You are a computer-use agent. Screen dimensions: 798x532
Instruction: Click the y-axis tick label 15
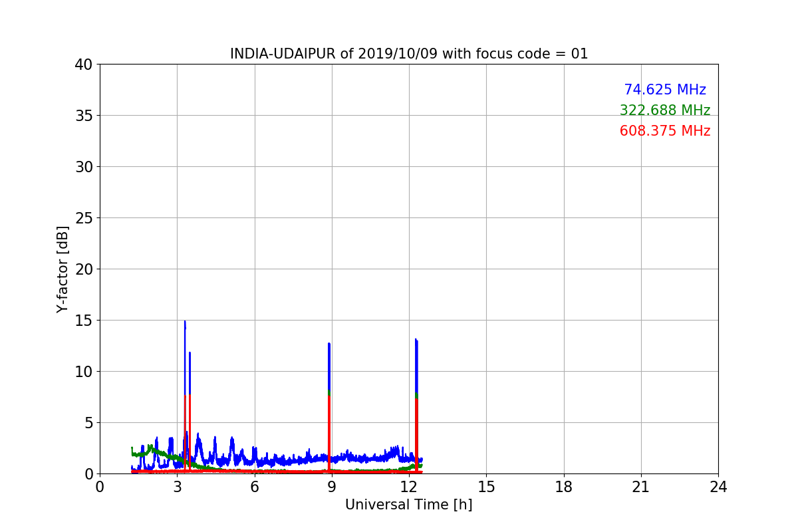(x=83, y=321)
